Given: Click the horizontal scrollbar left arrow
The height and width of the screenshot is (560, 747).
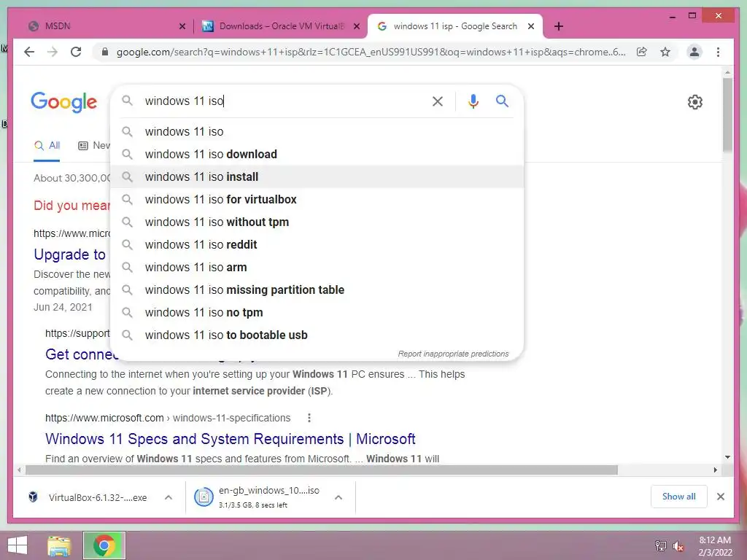Looking at the screenshot, I should click(18, 470).
